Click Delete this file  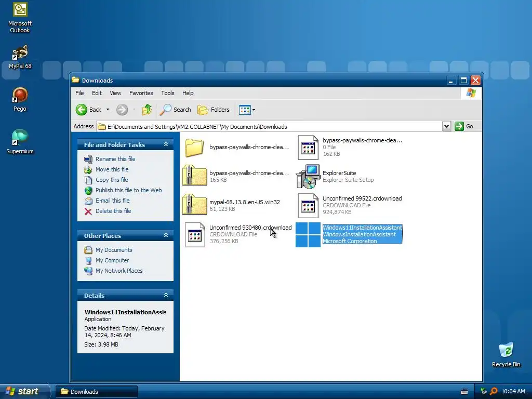pyautogui.click(x=113, y=211)
